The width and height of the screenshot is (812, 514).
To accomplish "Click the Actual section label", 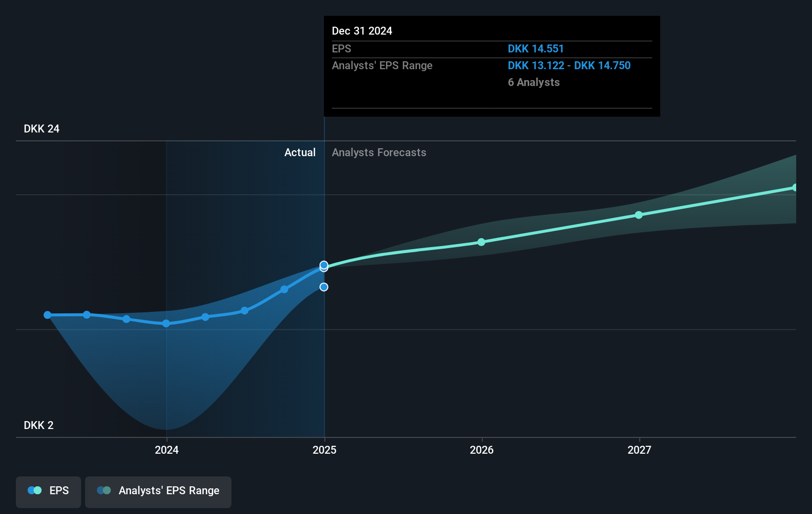I will tap(300, 153).
